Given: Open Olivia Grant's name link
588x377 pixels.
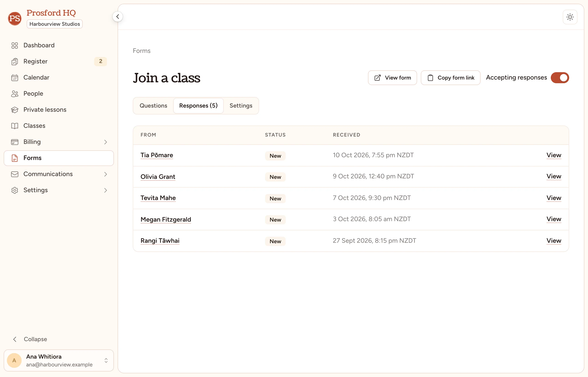Looking at the screenshot, I should (x=158, y=177).
